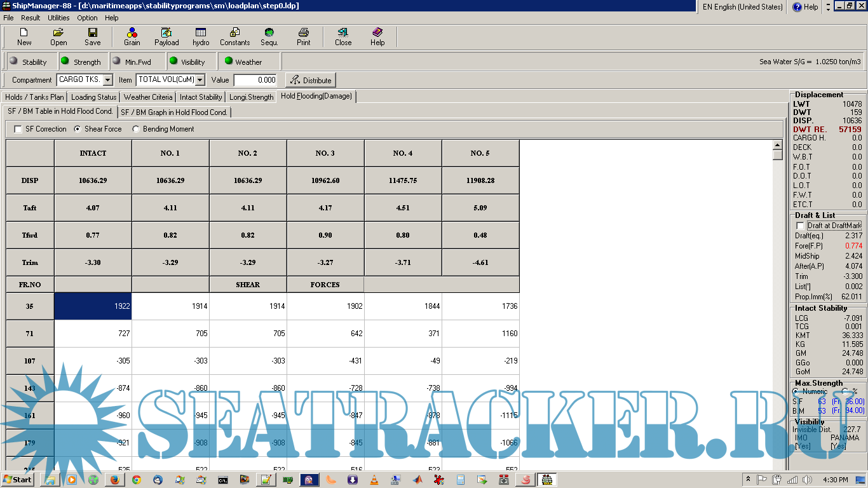This screenshot has height=488, width=868.
Task: Open the Payload tool
Action: click(x=166, y=37)
